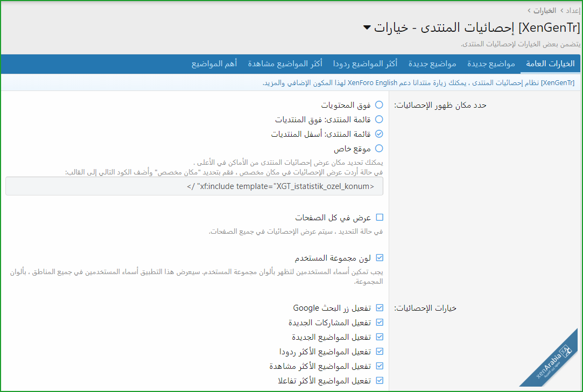Select the قائمة المنتدى: فوق المنتديات radio option
The height and width of the screenshot is (392, 583).
click(x=379, y=120)
